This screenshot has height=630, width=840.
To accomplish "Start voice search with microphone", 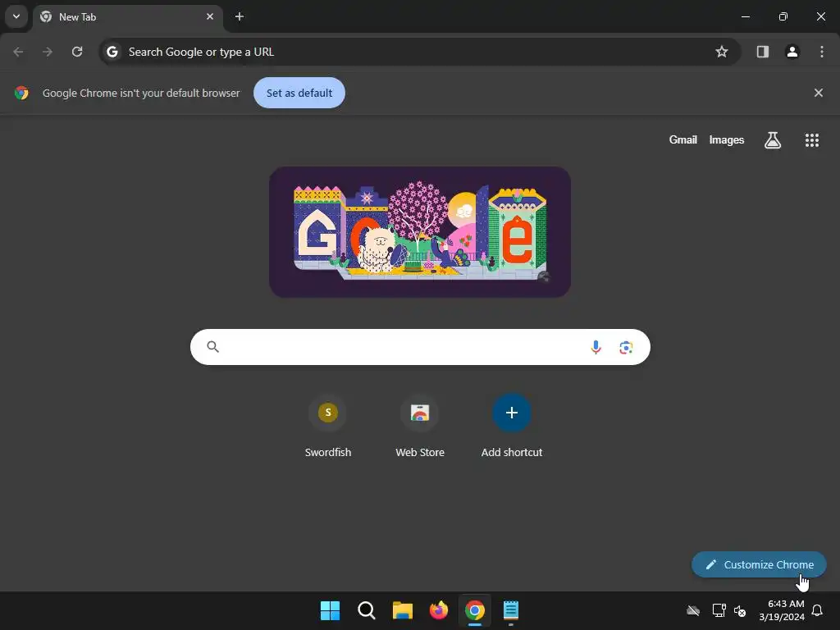I will tap(596, 347).
